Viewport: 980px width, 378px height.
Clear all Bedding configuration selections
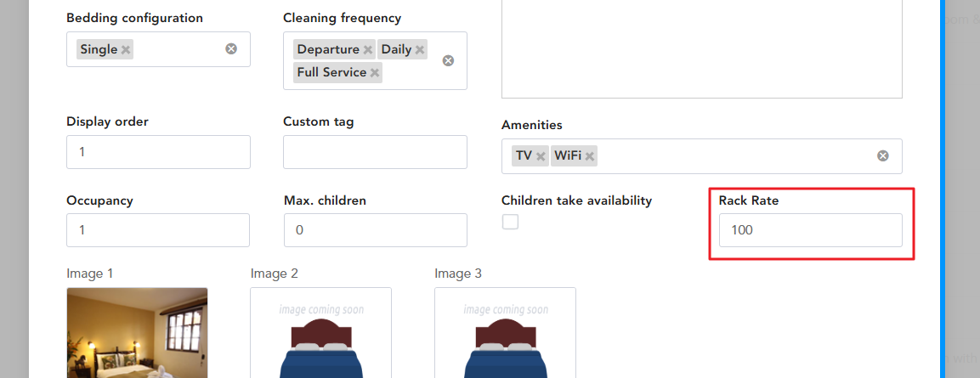(x=231, y=48)
